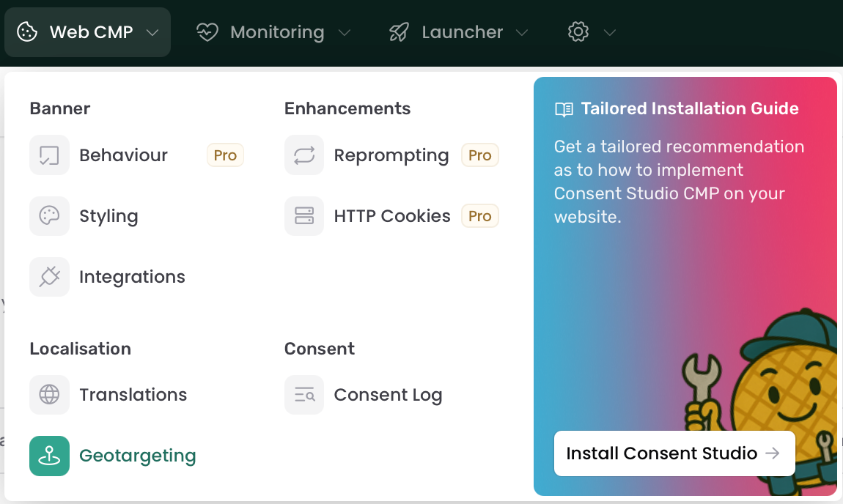Click the Translations globe icon
The height and width of the screenshot is (504, 843).
click(x=49, y=395)
